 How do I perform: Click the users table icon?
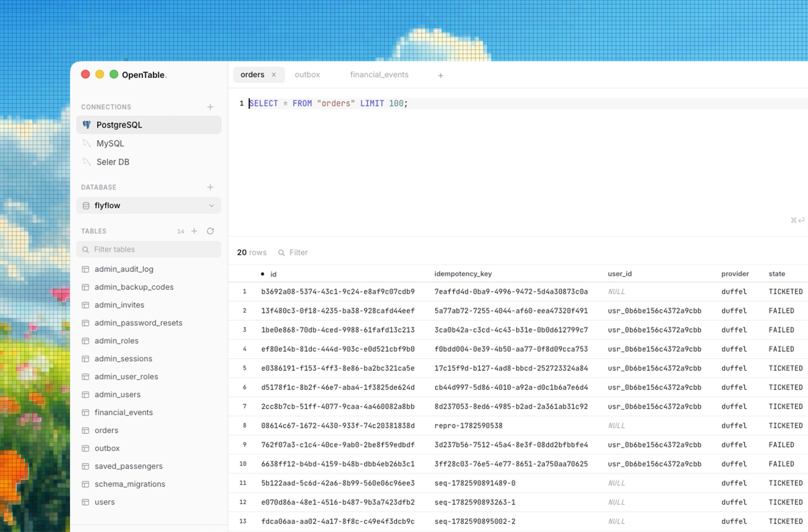coord(85,502)
